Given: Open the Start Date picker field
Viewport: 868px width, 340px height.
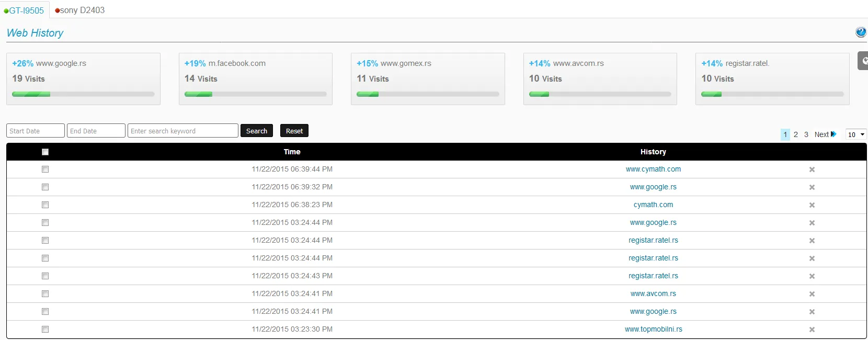Looking at the screenshot, I should pos(36,131).
